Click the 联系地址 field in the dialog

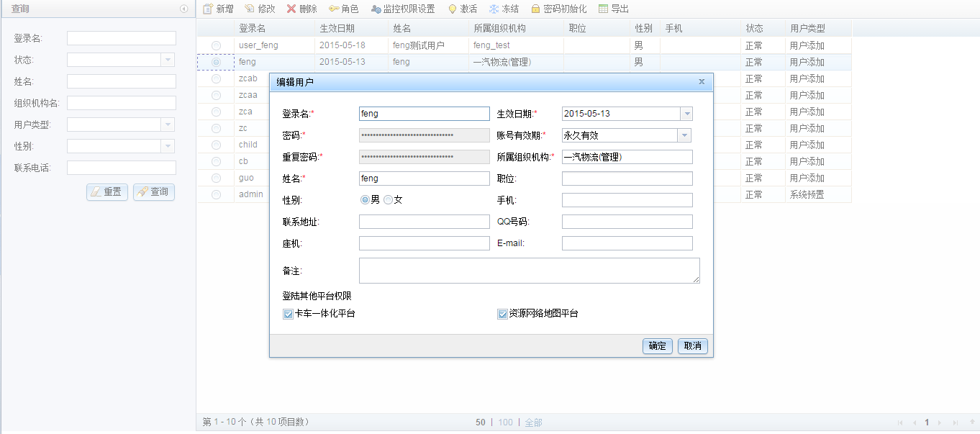tap(425, 222)
